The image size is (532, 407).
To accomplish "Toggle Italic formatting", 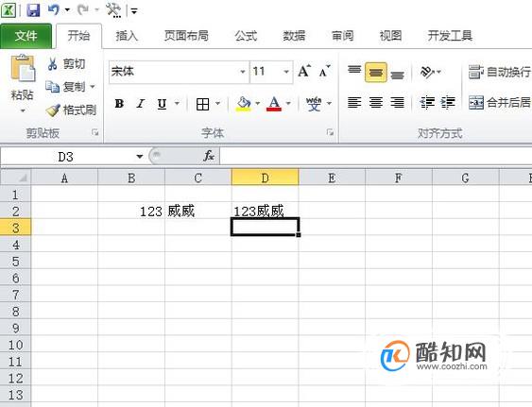I will pos(141,104).
